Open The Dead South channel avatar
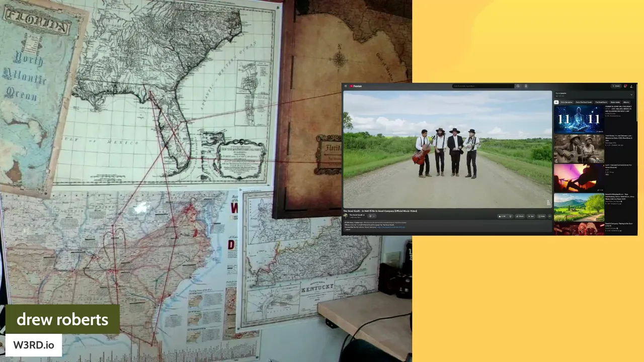 346,216
